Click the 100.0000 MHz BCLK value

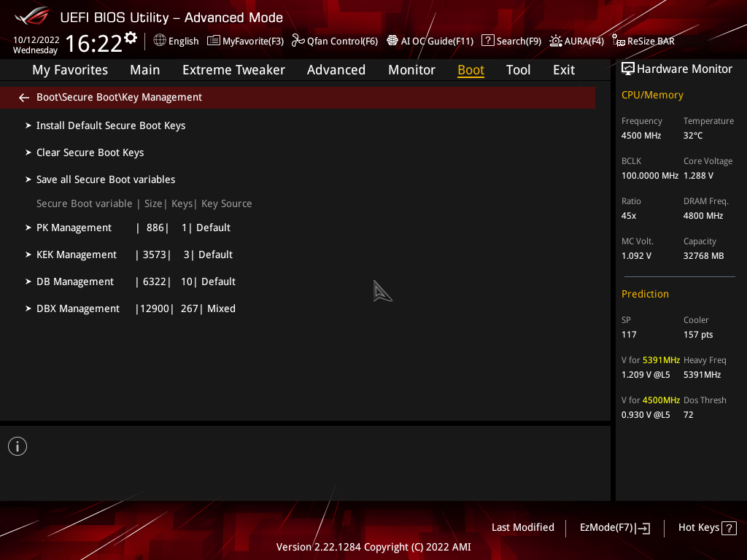coord(649,176)
